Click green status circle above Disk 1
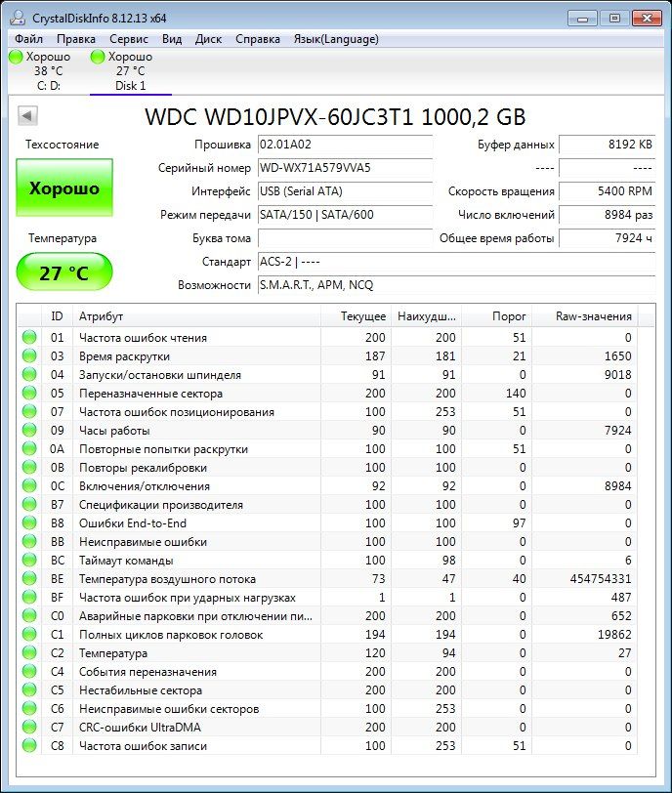 pyautogui.click(x=98, y=57)
